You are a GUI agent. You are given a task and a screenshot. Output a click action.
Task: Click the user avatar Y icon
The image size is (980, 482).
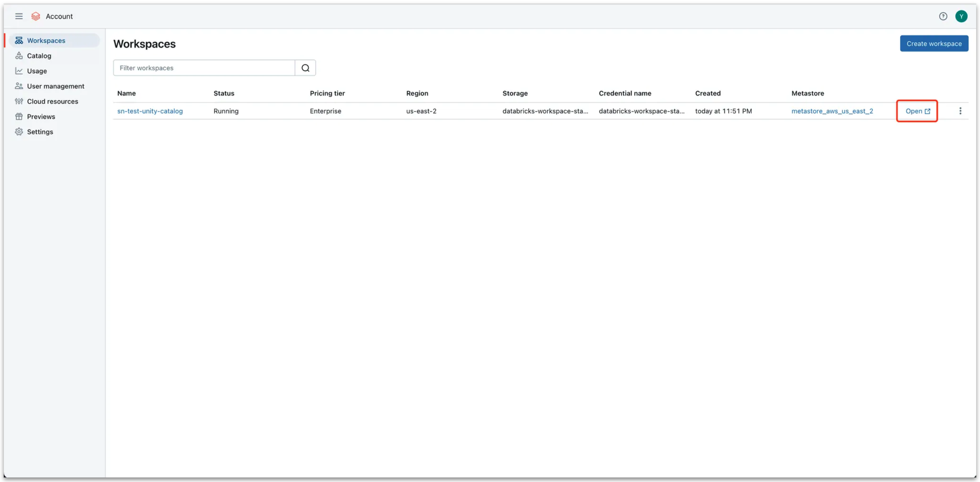tap(961, 16)
